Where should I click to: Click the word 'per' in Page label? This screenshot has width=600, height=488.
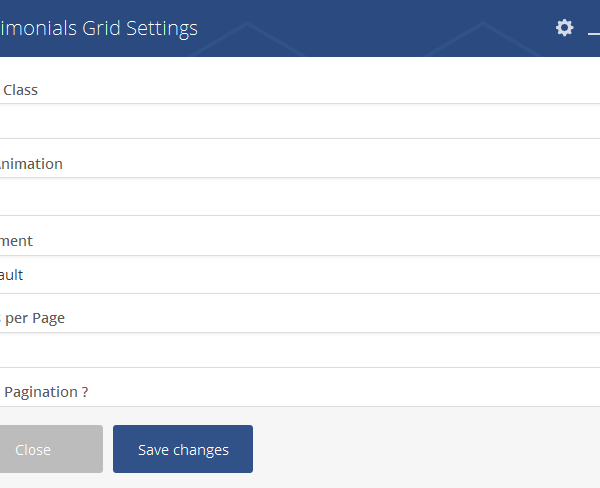[x=18, y=318]
